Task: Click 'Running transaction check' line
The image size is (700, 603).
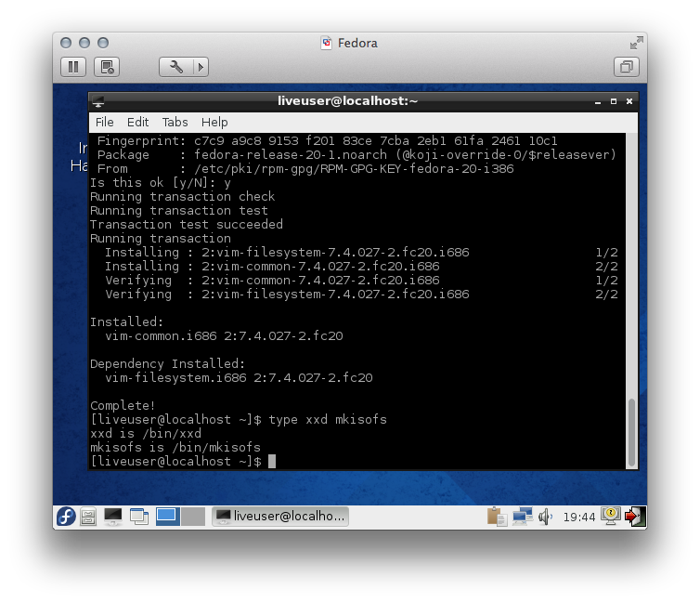Action: point(183,197)
